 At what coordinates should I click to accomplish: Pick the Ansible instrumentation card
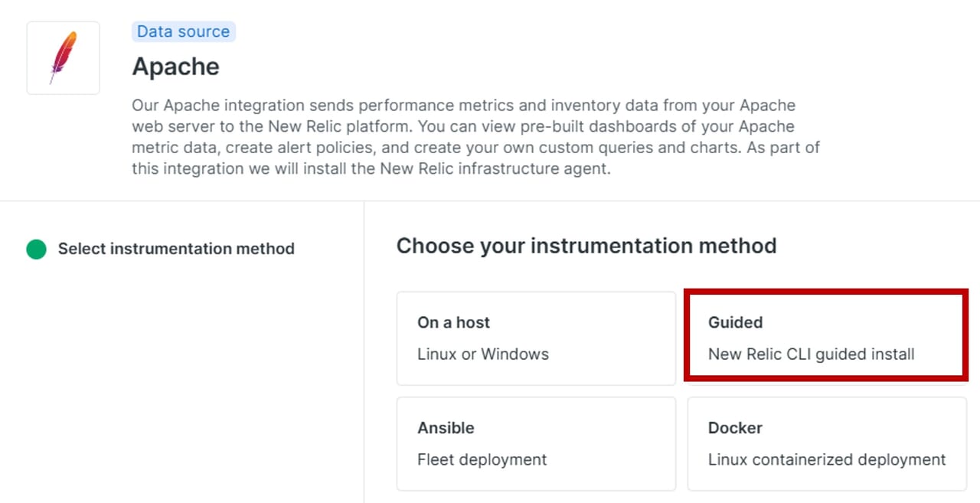tap(536, 443)
